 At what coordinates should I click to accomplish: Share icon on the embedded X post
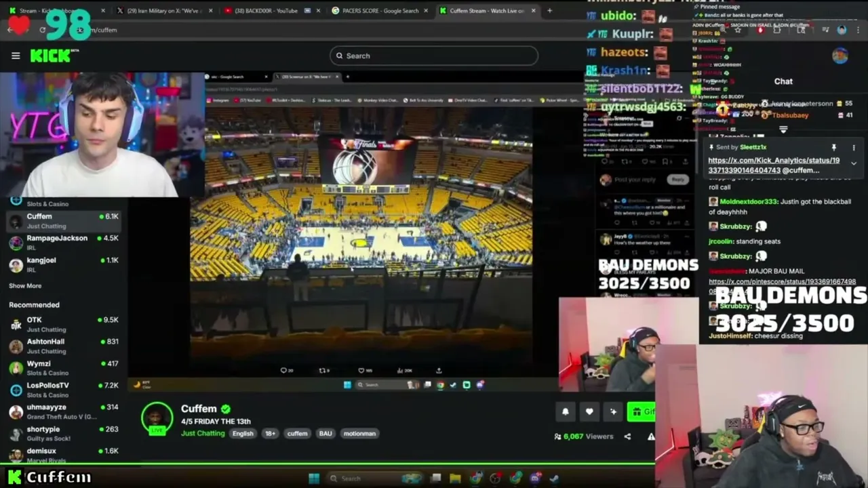click(x=439, y=370)
